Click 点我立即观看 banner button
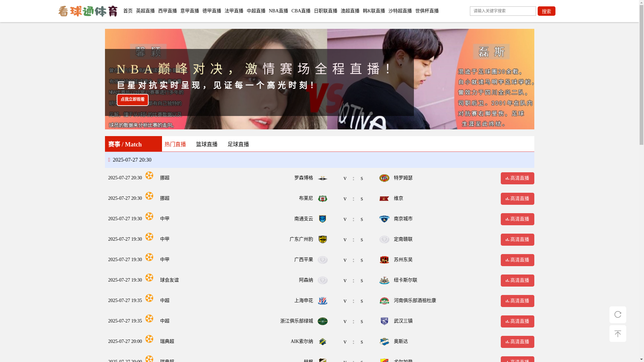Image resolution: width=644 pixels, height=362 pixels. point(132,100)
